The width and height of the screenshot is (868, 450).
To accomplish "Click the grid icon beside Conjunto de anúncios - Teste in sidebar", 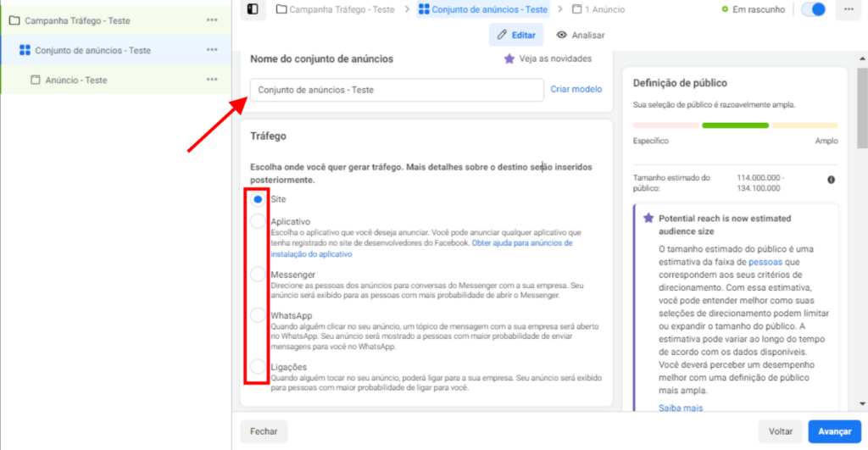I will tap(25, 50).
